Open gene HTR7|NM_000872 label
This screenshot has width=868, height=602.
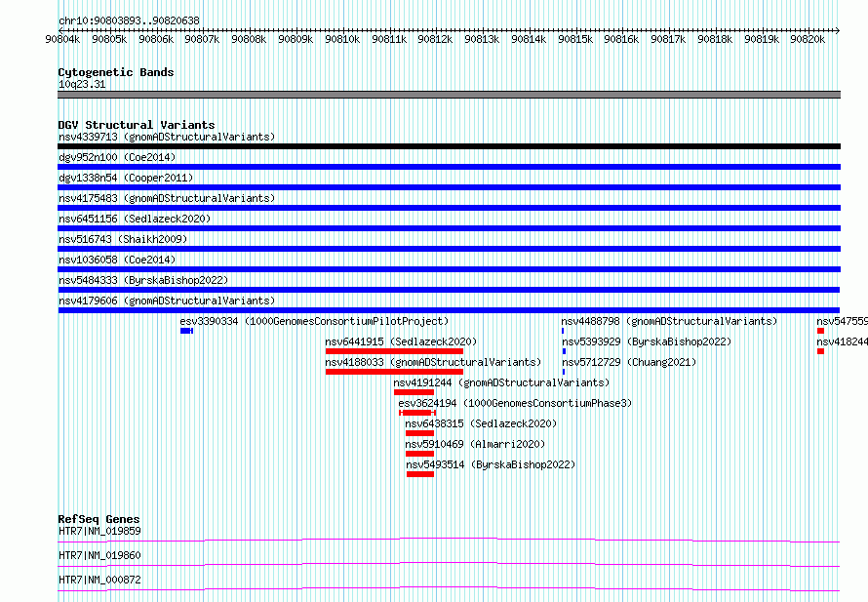click(99, 580)
